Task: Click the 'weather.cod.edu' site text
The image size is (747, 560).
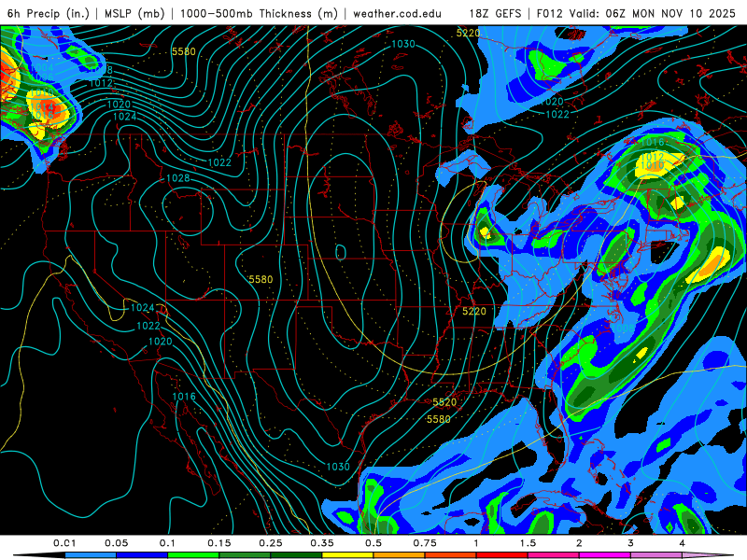Action: 397,13
